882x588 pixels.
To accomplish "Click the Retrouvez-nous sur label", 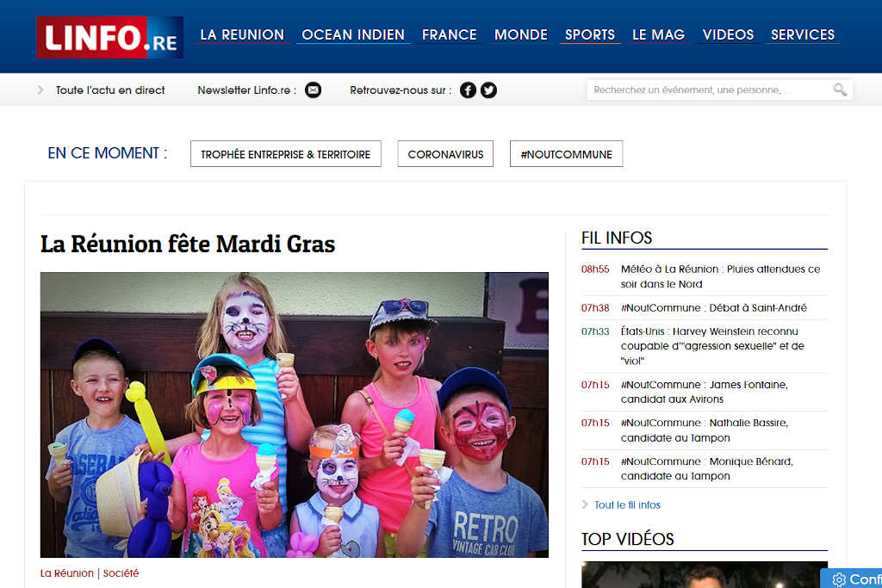I will (401, 90).
